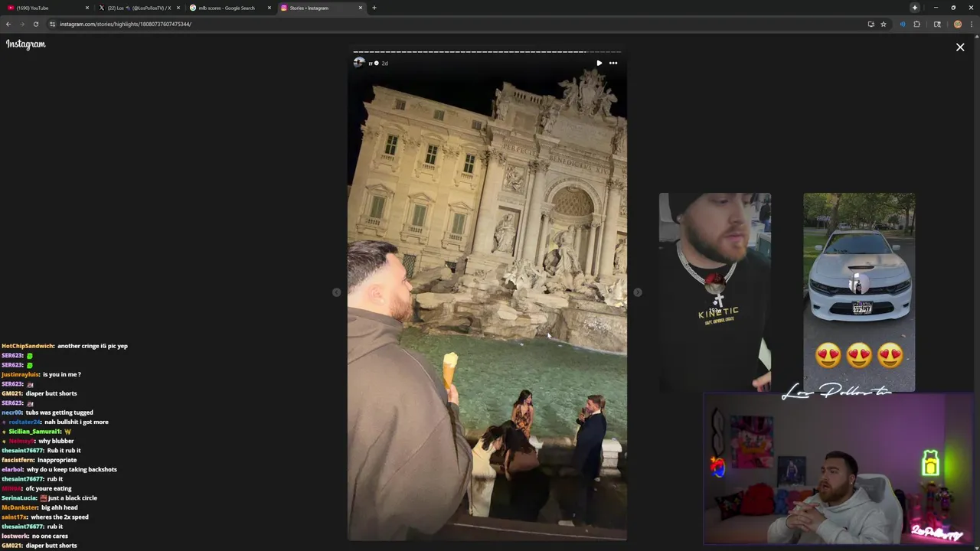View site information icon in address bar
This screenshot has height=551, width=980.
point(52,24)
